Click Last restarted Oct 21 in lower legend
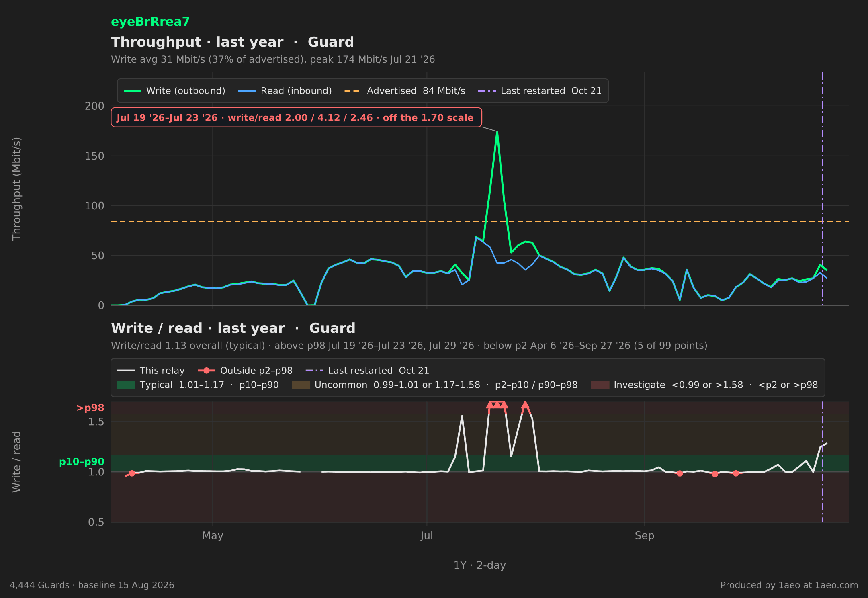868x598 pixels. pos(367,371)
